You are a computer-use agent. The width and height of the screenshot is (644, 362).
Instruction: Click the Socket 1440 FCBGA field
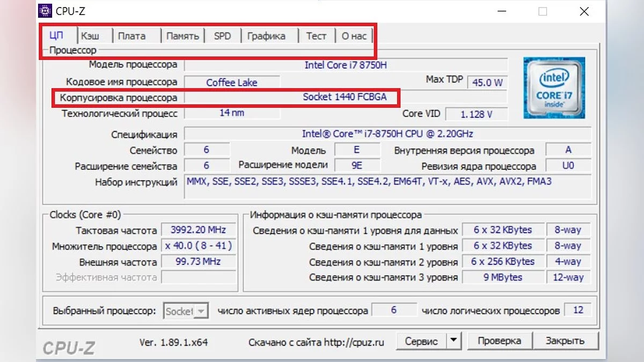345,97
